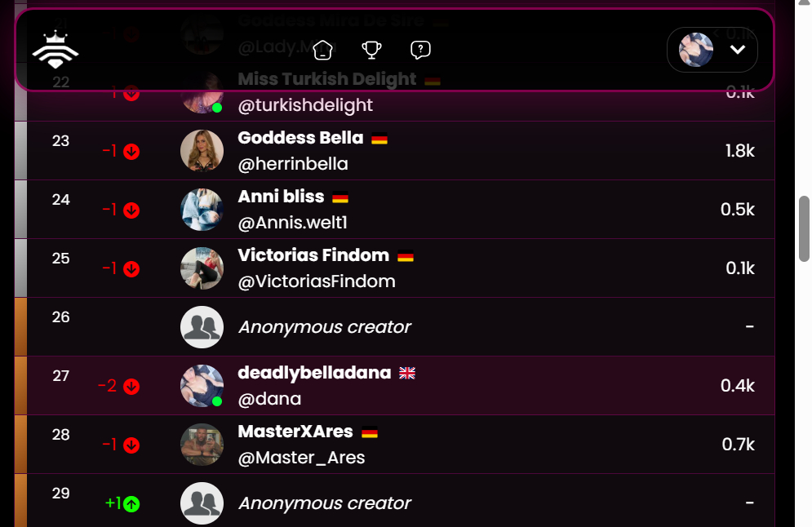Click the red down arrow for rank 27
The width and height of the screenshot is (812, 527).
(x=131, y=386)
